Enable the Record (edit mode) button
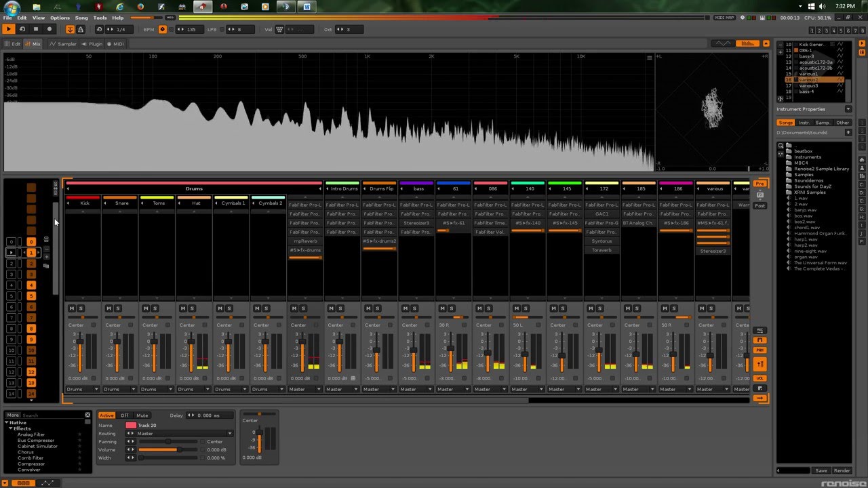Viewport: 868px width, 488px height. (x=49, y=29)
